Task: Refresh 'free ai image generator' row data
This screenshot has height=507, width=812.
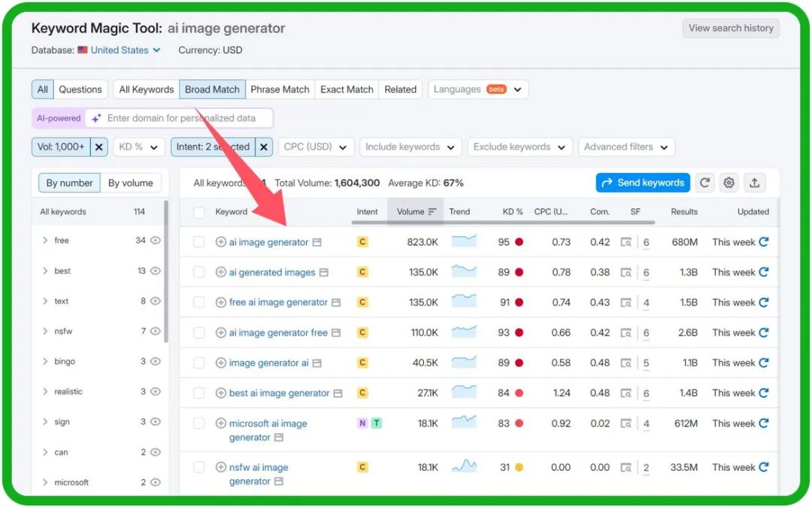Action: [764, 302]
